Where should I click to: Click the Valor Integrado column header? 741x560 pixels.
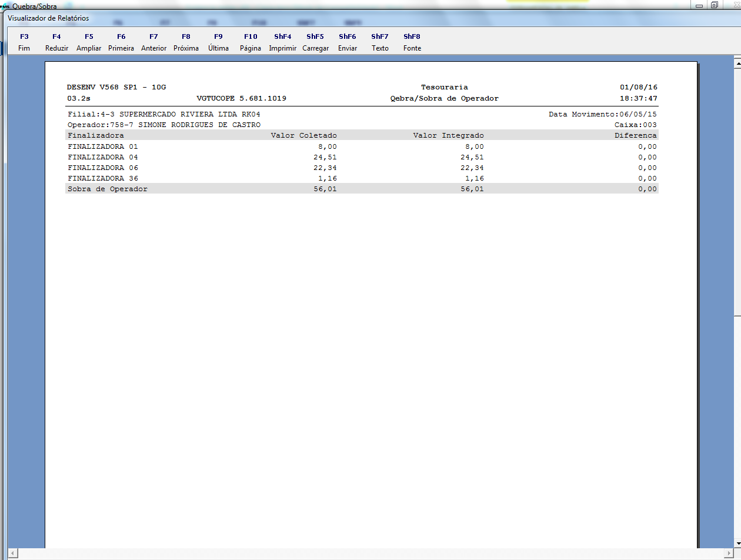(x=449, y=135)
